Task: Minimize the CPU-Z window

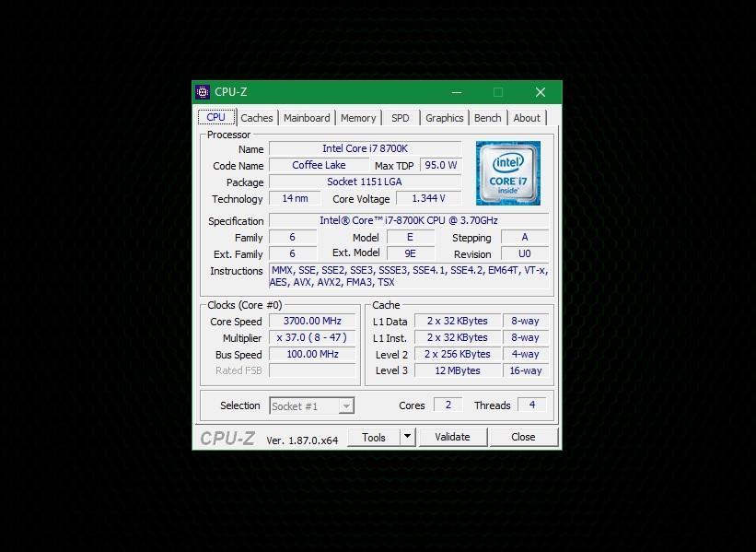Action: click(457, 92)
